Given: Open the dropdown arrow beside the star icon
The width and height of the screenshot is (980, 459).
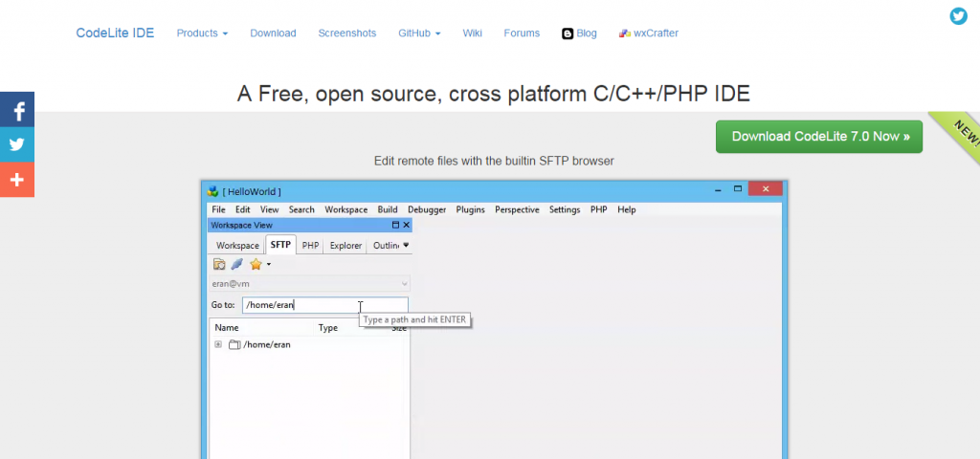Looking at the screenshot, I should coord(269,265).
